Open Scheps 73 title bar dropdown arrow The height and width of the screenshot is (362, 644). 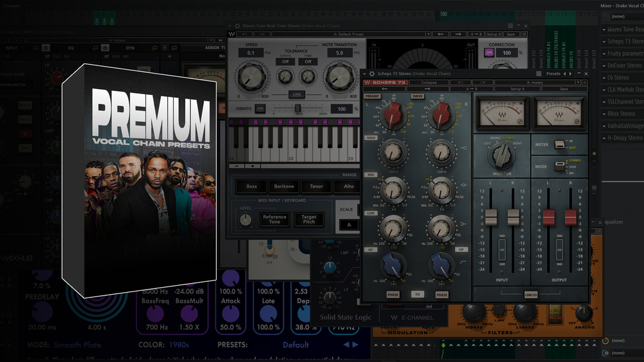click(x=365, y=74)
